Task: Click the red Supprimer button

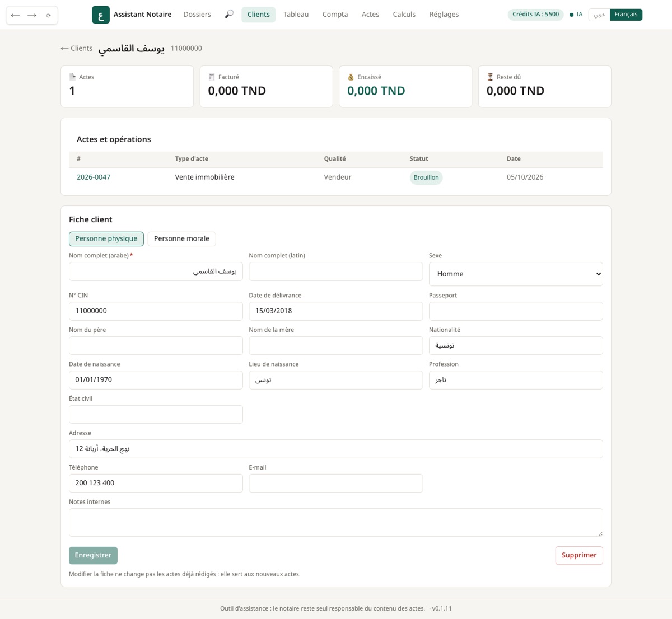Action: click(x=579, y=555)
